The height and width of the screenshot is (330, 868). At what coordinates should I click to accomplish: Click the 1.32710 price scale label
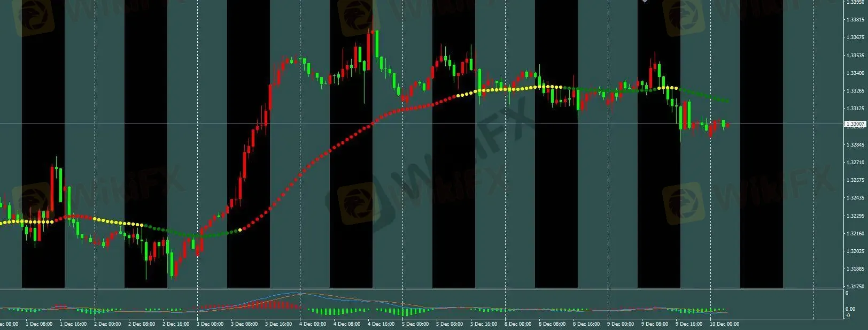click(856, 162)
